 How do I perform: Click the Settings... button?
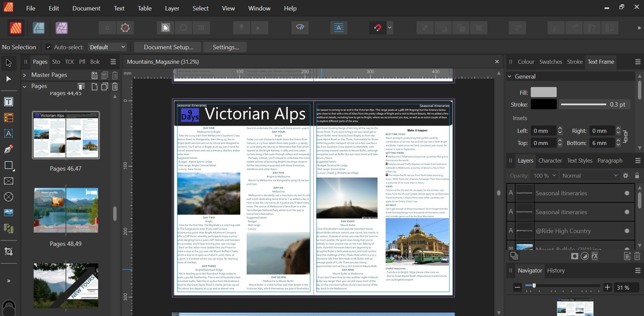coord(225,47)
